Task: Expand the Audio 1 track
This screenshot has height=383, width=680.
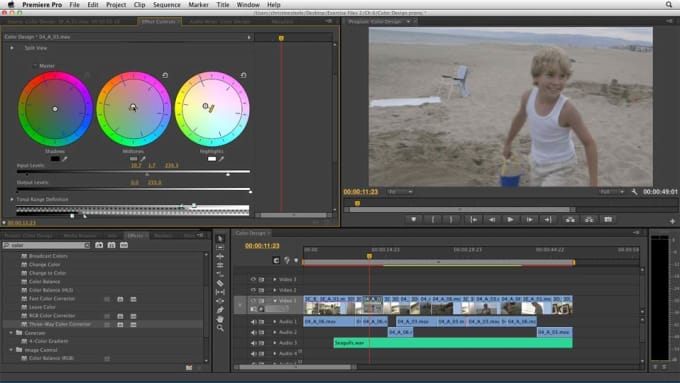Action: [275, 322]
